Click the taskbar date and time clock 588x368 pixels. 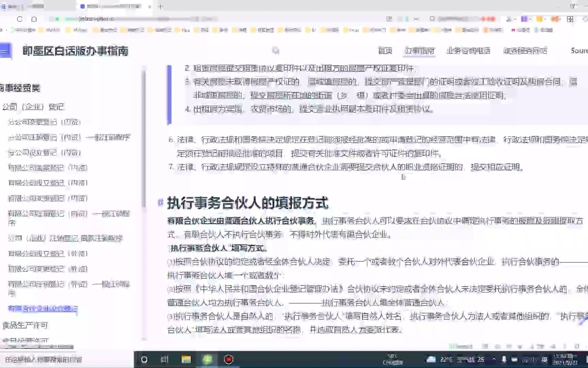coord(565,359)
